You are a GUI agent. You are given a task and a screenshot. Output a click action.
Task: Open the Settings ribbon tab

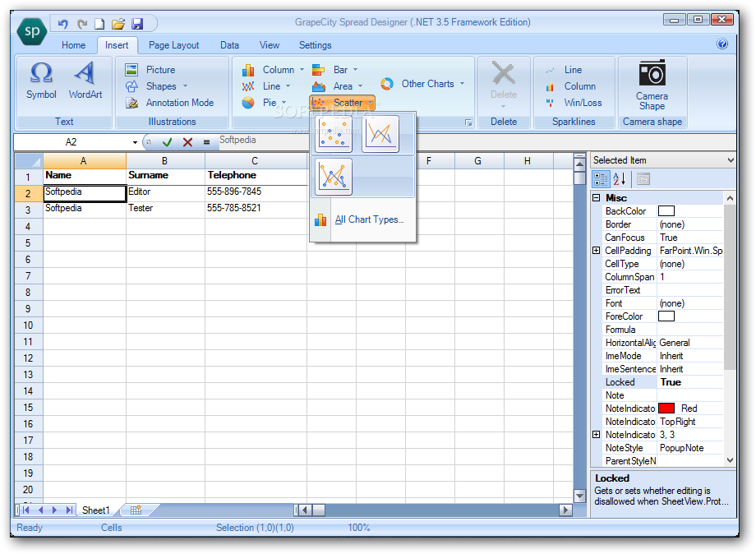[315, 45]
